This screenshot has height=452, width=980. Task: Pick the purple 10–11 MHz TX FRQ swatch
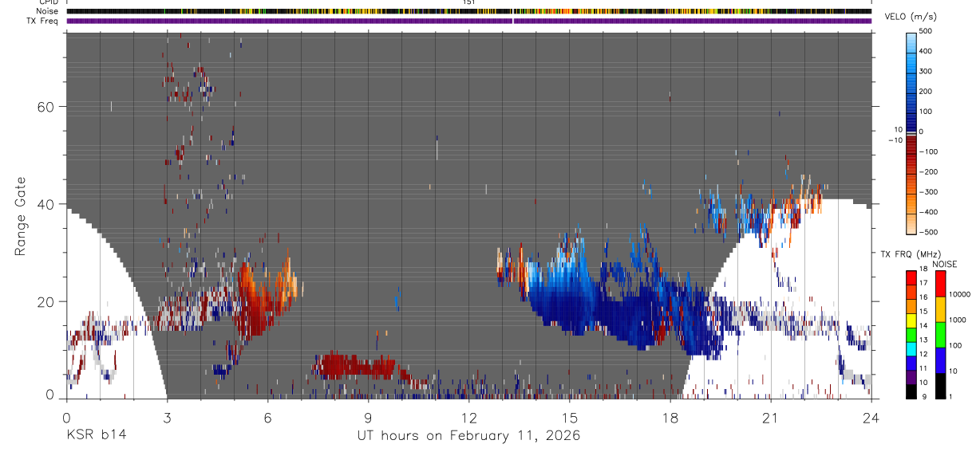coord(911,377)
